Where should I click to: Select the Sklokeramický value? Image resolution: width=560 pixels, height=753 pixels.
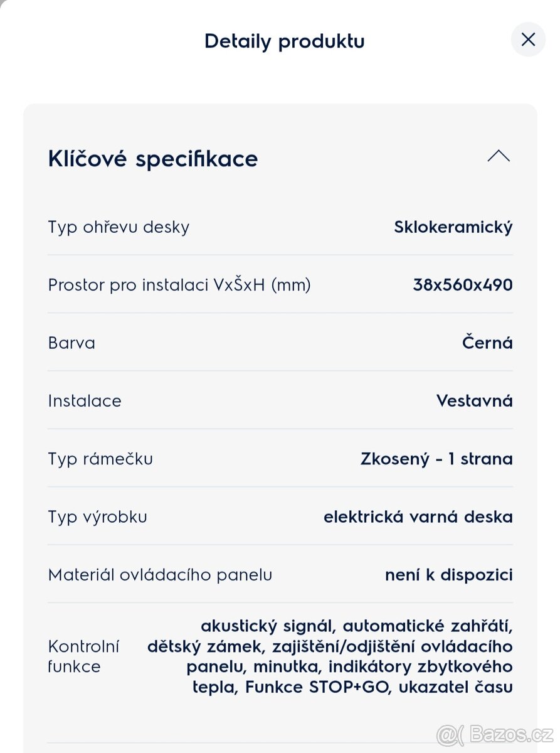pyautogui.click(x=452, y=227)
